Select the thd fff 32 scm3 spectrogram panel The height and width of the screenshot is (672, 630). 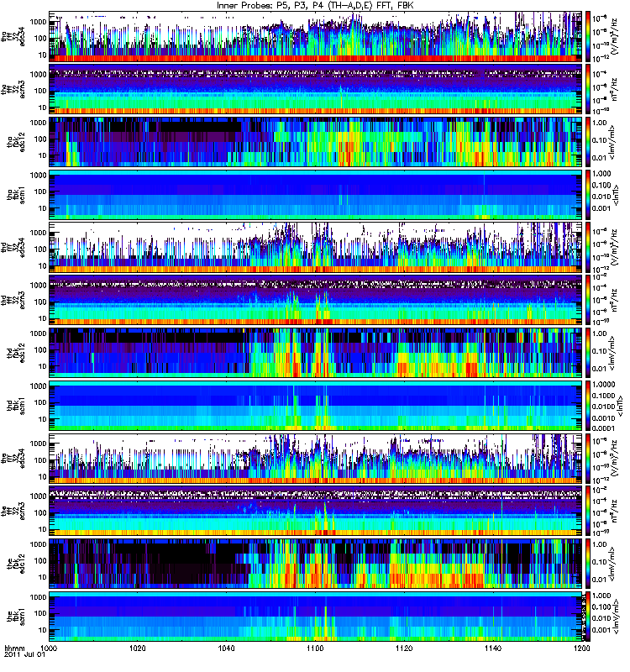coord(316,300)
